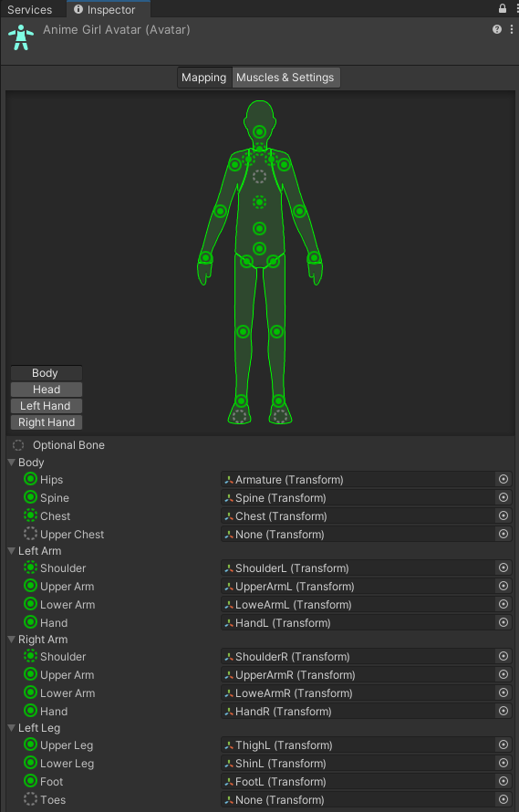Open the three-dot more options menu

pos(511,29)
